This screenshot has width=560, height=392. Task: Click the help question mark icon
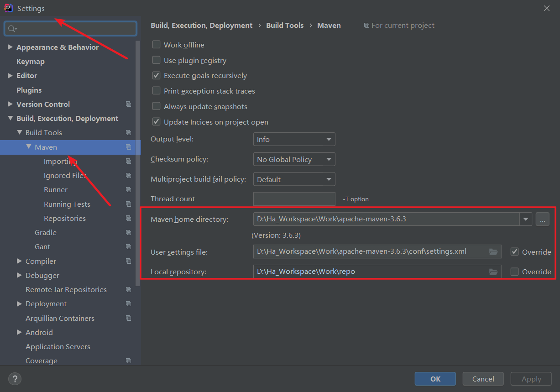tap(15, 379)
